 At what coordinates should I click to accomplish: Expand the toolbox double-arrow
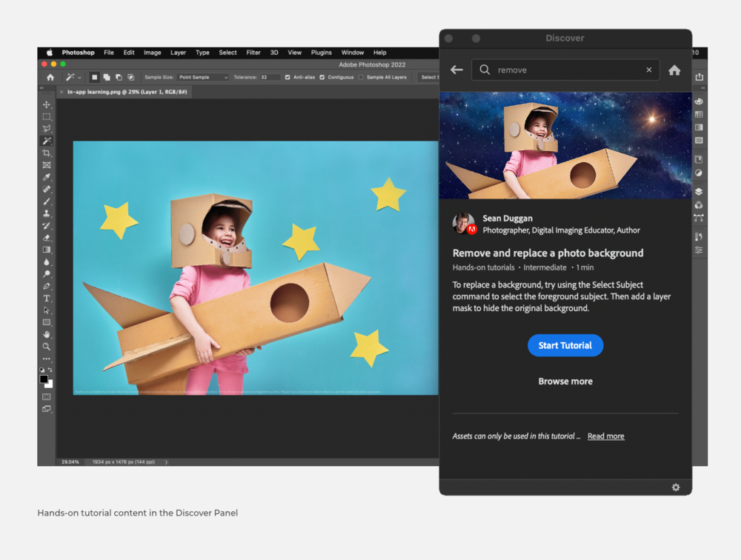[x=41, y=88]
